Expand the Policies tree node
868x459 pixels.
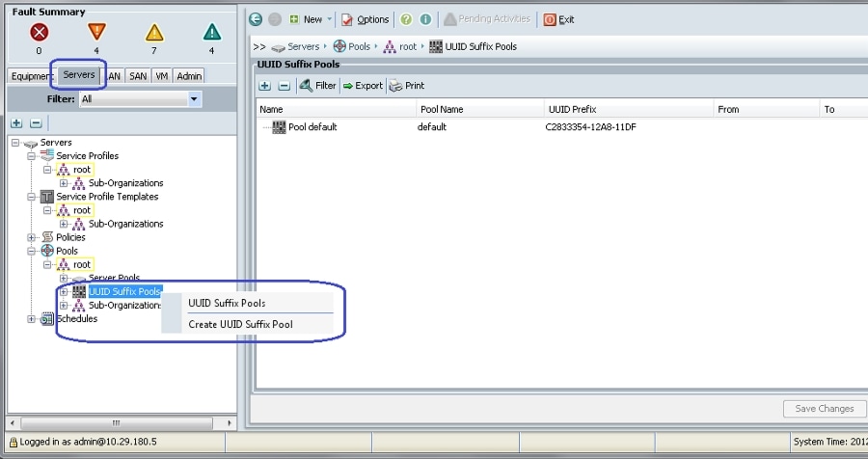point(32,237)
